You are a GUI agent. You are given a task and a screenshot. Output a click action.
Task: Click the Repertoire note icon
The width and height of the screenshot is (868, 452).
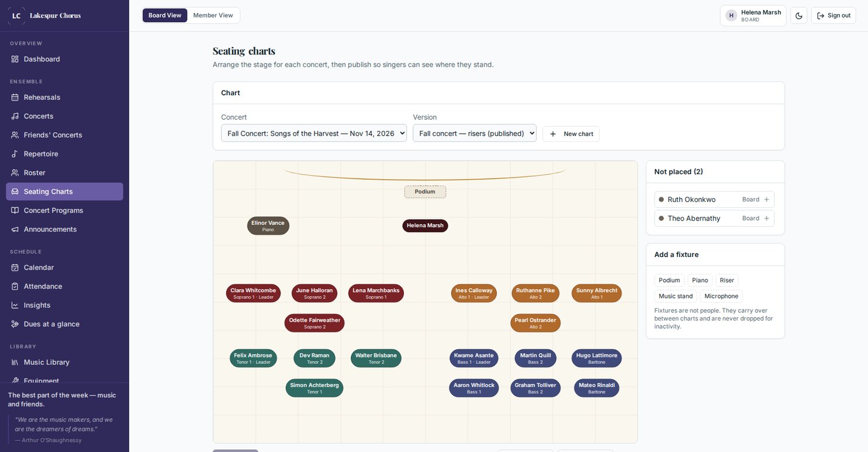[15, 154]
